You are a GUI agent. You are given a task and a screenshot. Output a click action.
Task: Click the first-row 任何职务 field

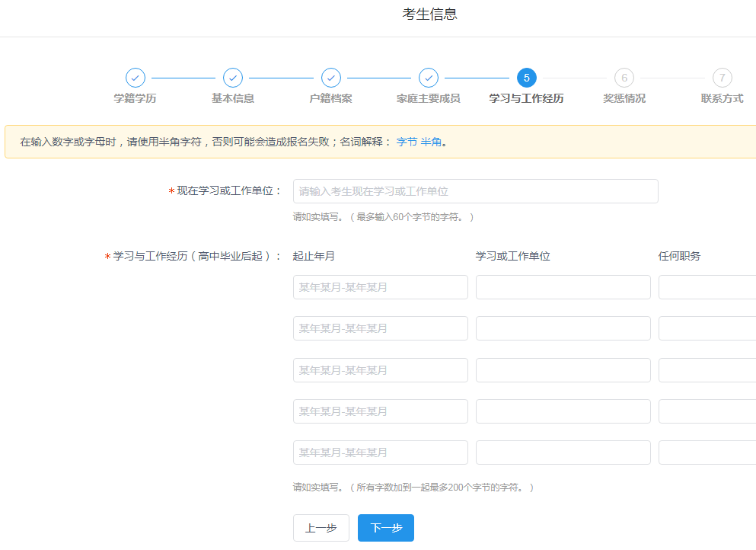coord(707,287)
